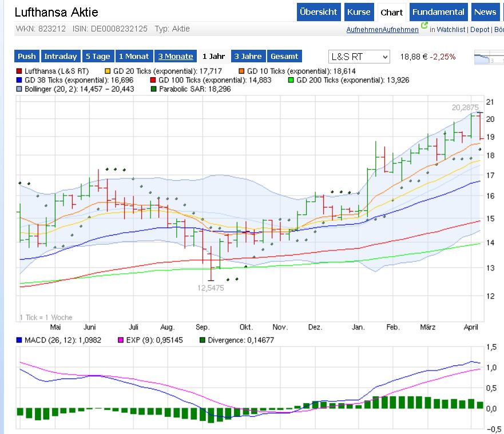Switch chart to 3 Jahre
Image resolution: width=504 pixels, height=434 pixels.
[x=248, y=57]
